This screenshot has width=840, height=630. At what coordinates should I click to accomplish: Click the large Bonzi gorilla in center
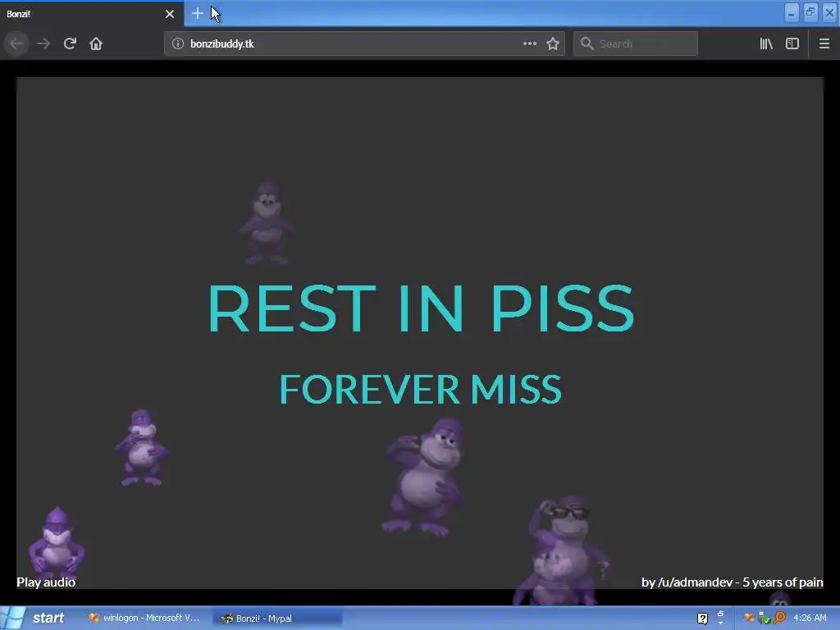tap(423, 477)
